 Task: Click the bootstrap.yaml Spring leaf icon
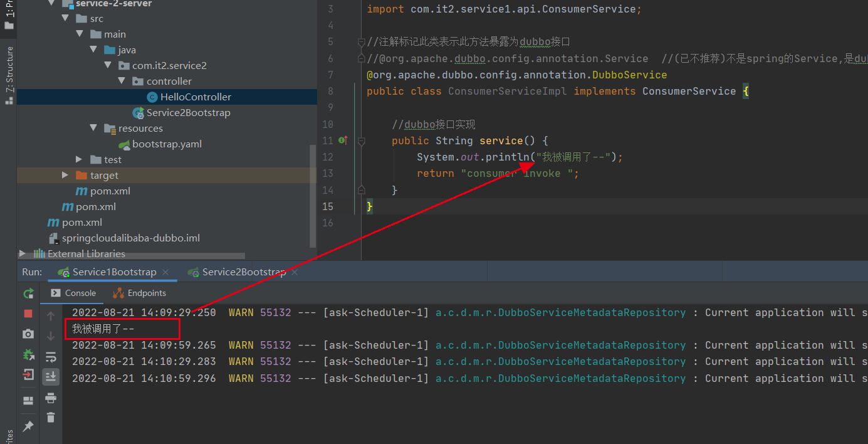click(x=124, y=144)
